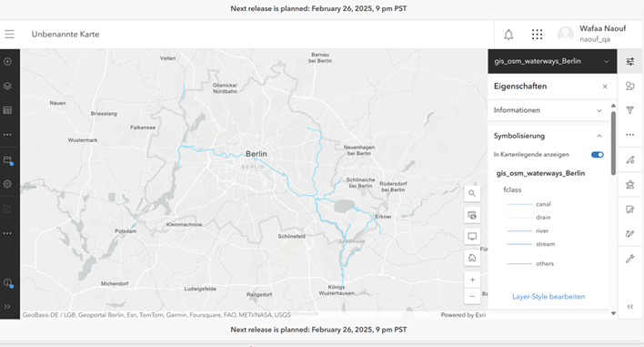The width and height of the screenshot is (644, 347).
Task: Open the notifications bell
Action: pos(508,35)
